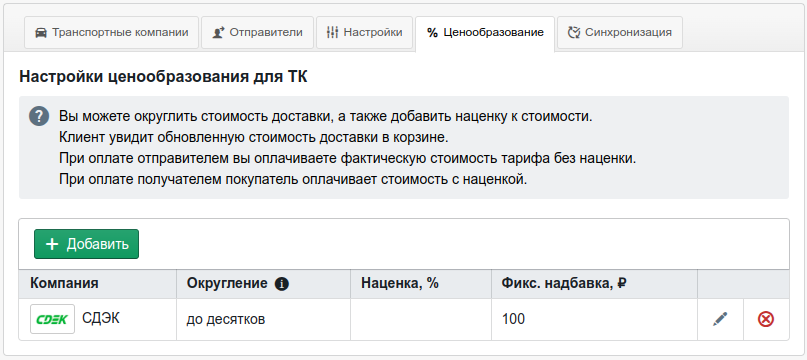Click the Настройки ценообразования для ТК heading
The image size is (807, 360).
163,77
